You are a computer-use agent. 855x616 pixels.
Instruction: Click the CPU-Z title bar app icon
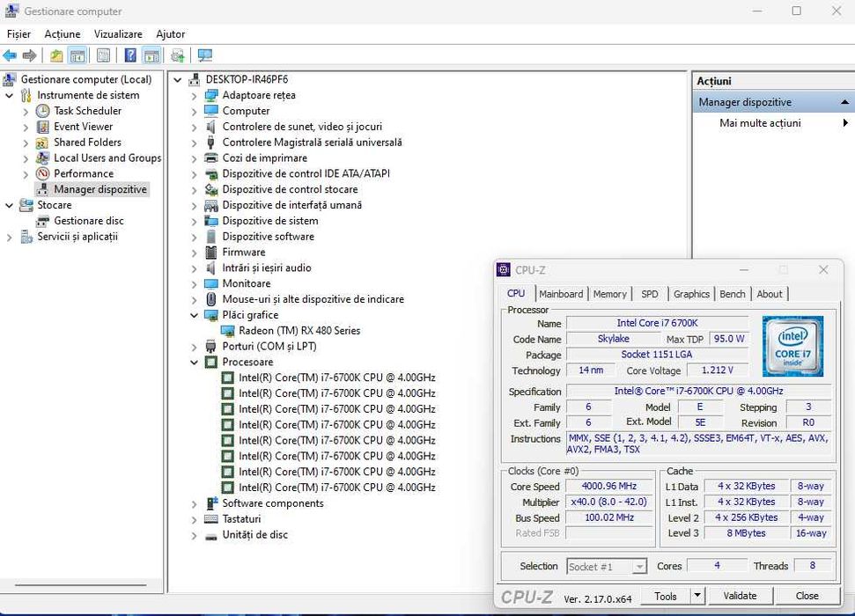coord(504,270)
